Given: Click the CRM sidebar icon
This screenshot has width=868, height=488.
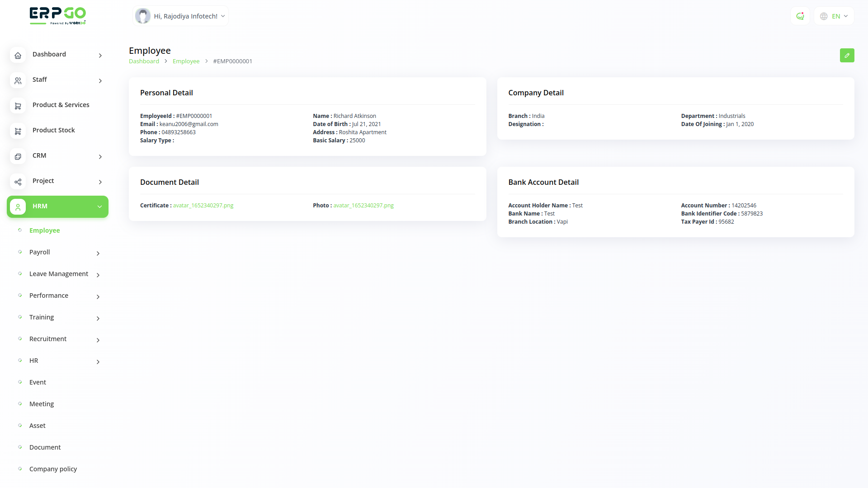Looking at the screenshot, I should pyautogui.click(x=18, y=157).
